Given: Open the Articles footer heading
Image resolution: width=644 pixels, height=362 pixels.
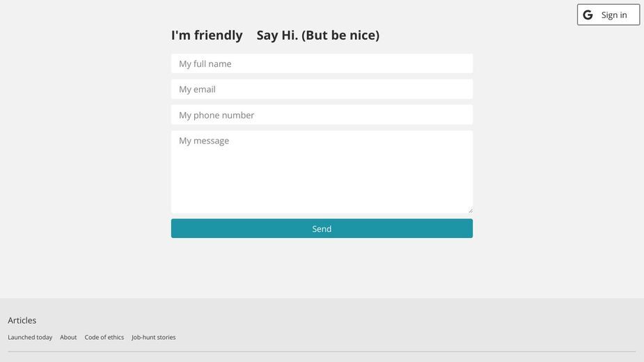Looking at the screenshot, I should (22, 320).
